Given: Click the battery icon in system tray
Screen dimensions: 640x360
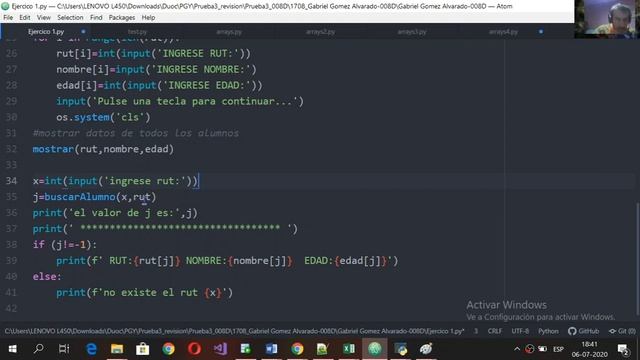Looking at the screenshot, I should coord(542,349).
